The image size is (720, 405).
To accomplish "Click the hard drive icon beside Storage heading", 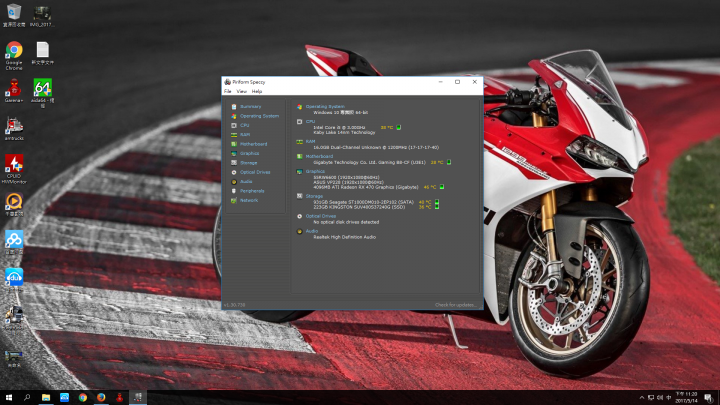I will tap(299, 197).
